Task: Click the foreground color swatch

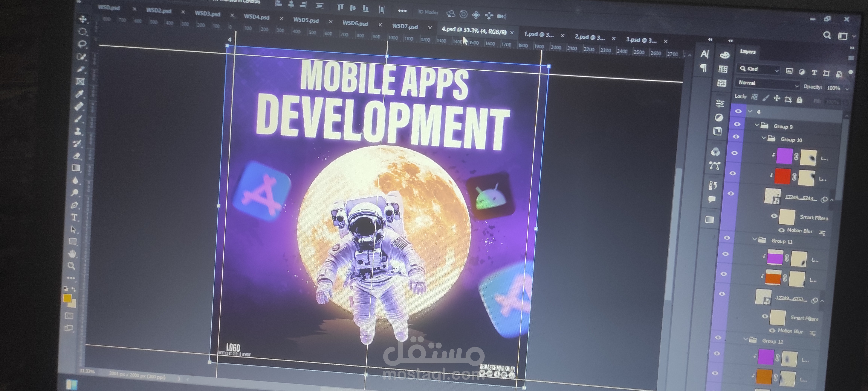Action: tap(67, 298)
